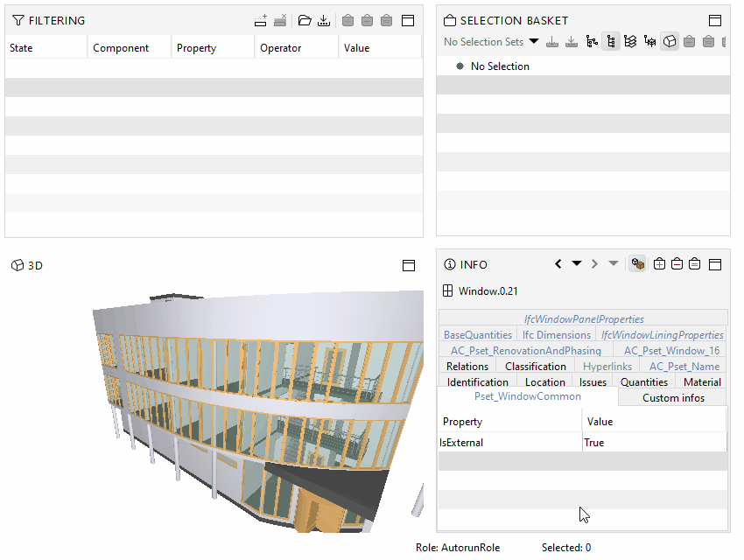
Task: Click the Window.0.21 object name
Action: pyautogui.click(x=488, y=291)
